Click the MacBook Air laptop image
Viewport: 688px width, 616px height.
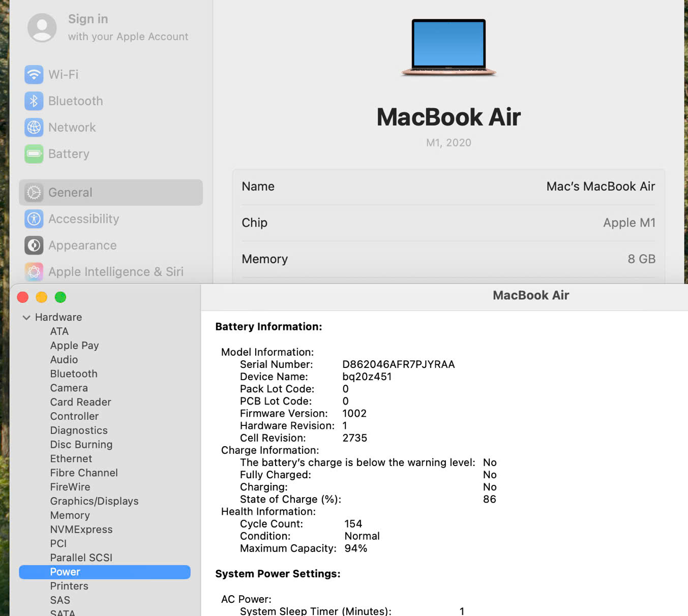click(x=448, y=47)
